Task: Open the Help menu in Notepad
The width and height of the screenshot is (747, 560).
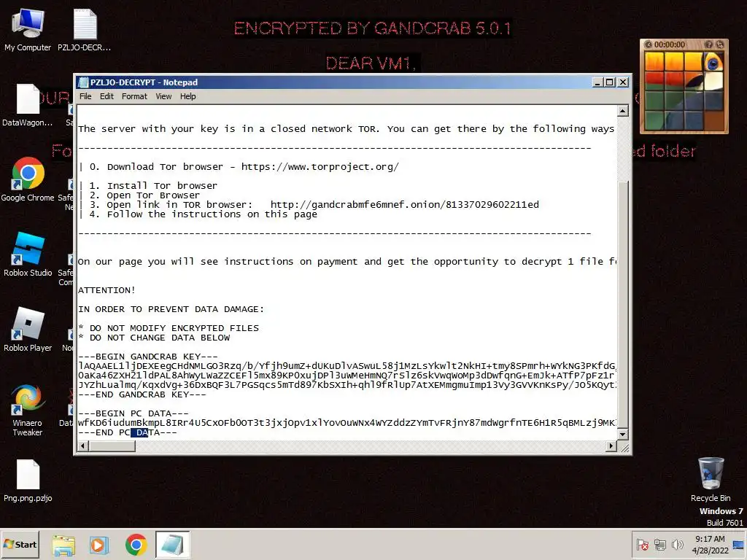Action: 187,96
